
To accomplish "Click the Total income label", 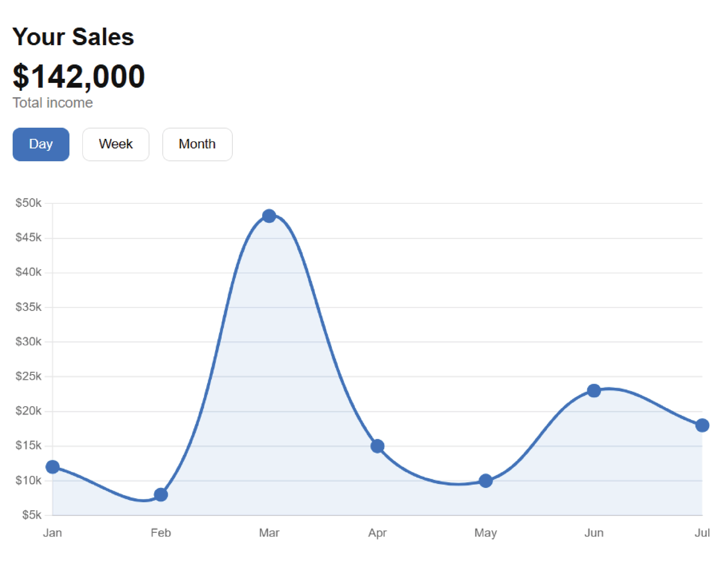I will point(53,103).
